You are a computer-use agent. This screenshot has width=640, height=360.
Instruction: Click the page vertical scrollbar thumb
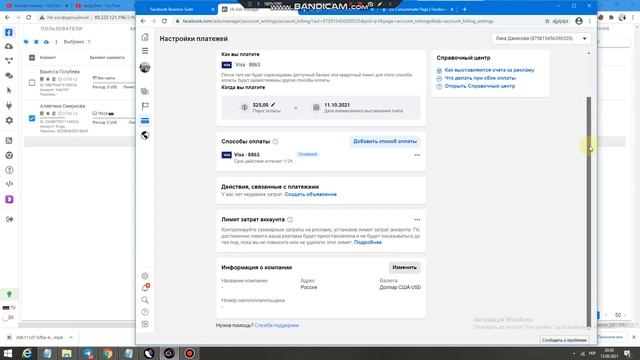point(589,211)
